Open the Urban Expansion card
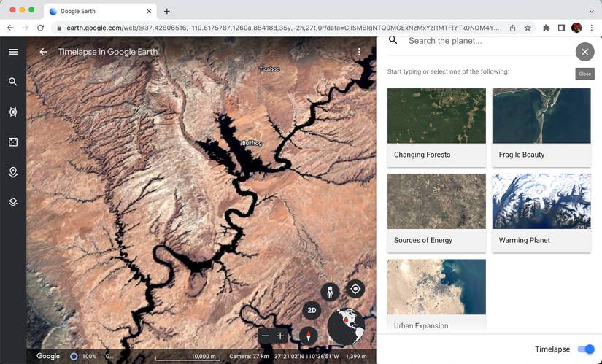The height and width of the screenshot is (364, 602). [436, 295]
